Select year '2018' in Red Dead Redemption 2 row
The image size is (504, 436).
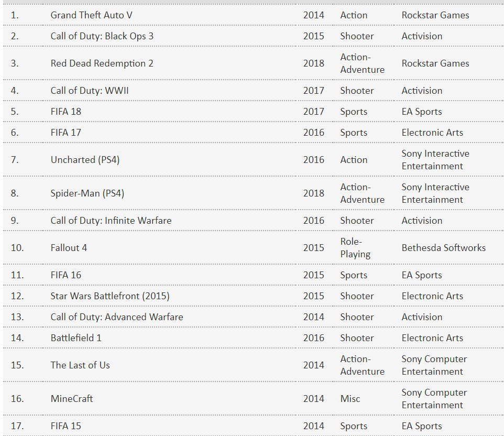point(314,63)
